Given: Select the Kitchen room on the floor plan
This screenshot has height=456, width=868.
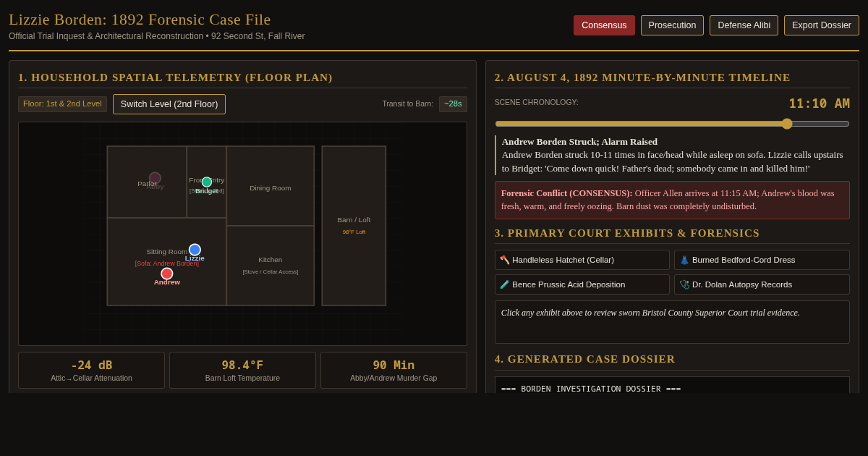Looking at the screenshot, I should 271,266.
